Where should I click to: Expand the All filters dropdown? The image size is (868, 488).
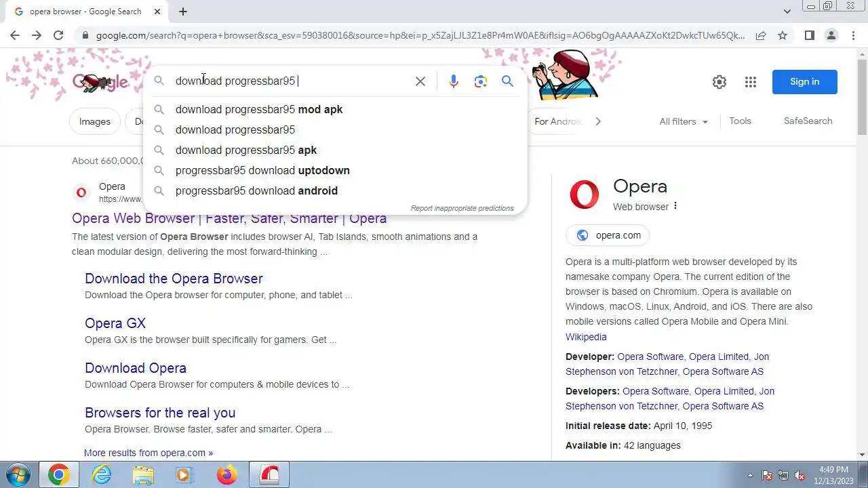pyautogui.click(x=684, y=121)
